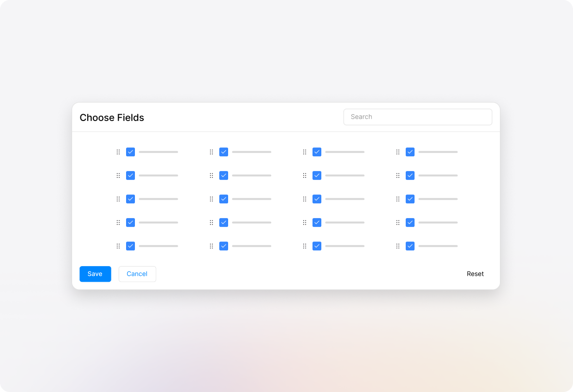Disable the checkbox in the fourth row, last column
Viewport: 573px width, 392px height.
(410, 222)
